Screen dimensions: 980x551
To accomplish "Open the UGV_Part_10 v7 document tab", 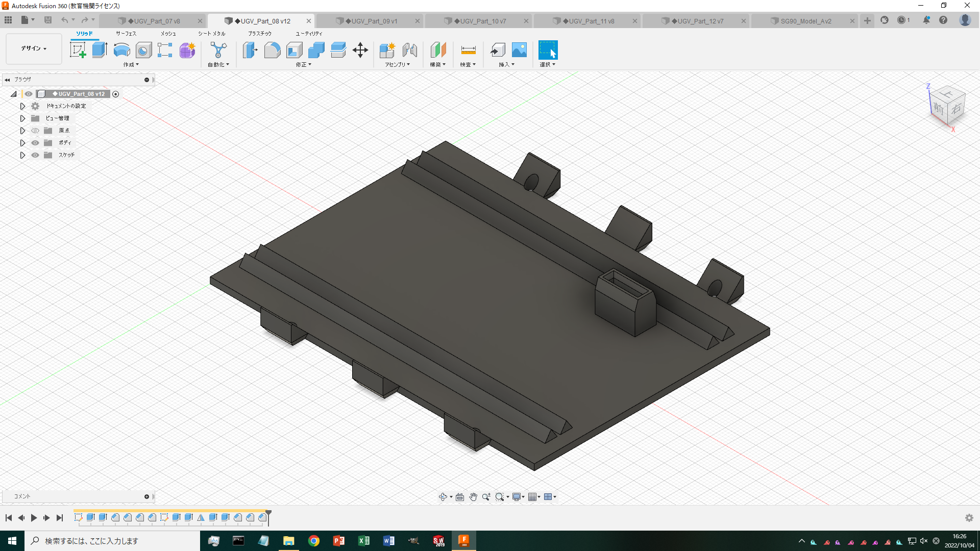I will coord(480,21).
